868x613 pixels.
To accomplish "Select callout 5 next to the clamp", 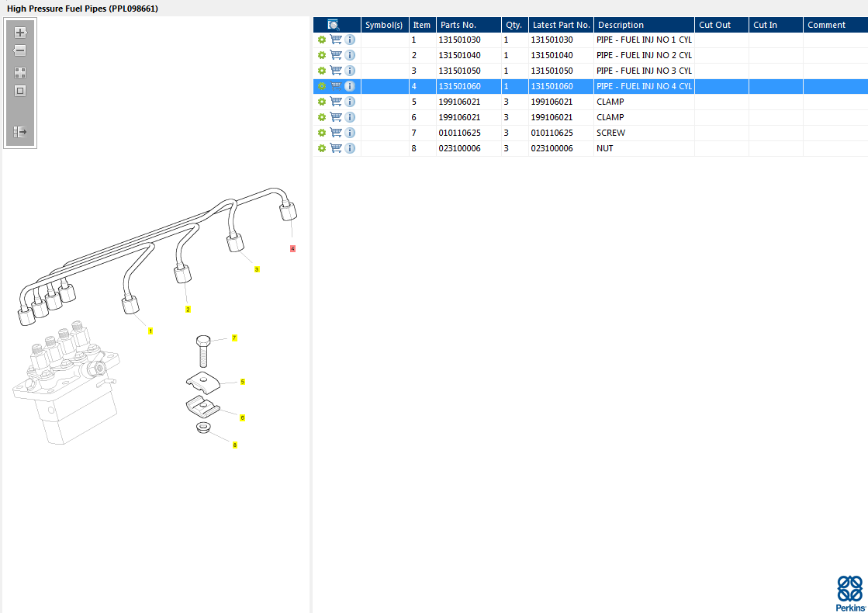I will [243, 382].
